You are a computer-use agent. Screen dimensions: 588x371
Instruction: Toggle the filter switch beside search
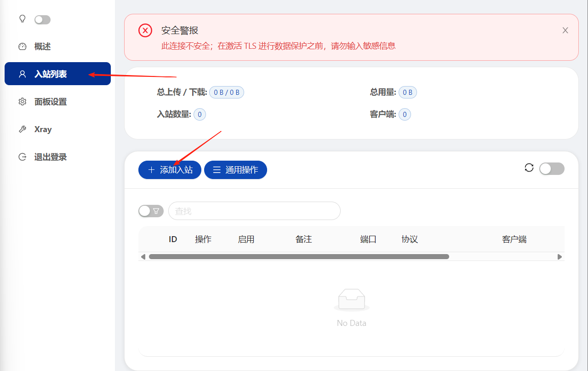pyautogui.click(x=151, y=211)
